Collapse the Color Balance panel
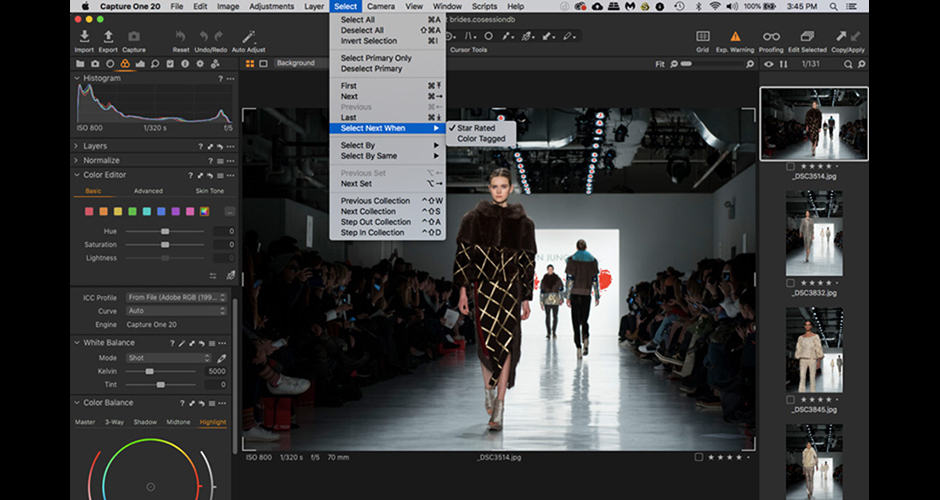Image resolution: width=940 pixels, height=500 pixels. coord(76,402)
